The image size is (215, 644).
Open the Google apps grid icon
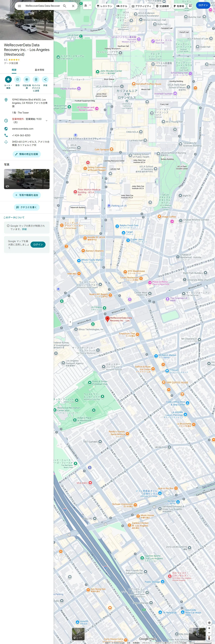pos(190,5)
